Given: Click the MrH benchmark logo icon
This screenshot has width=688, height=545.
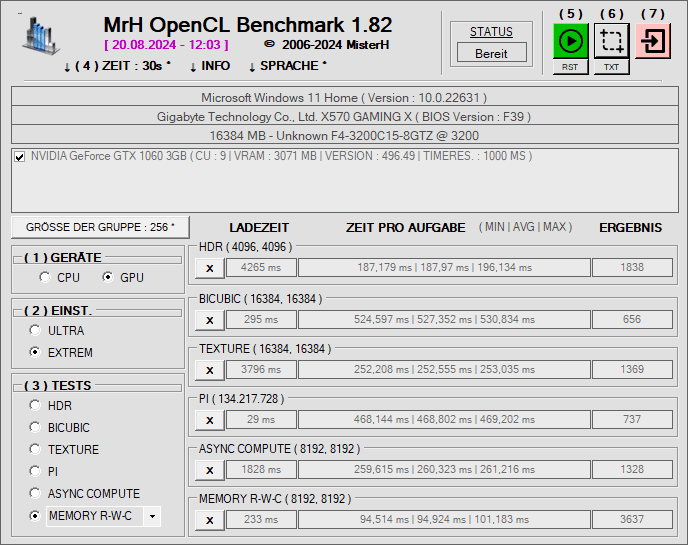Looking at the screenshot, I should click(x=40, y=36).
